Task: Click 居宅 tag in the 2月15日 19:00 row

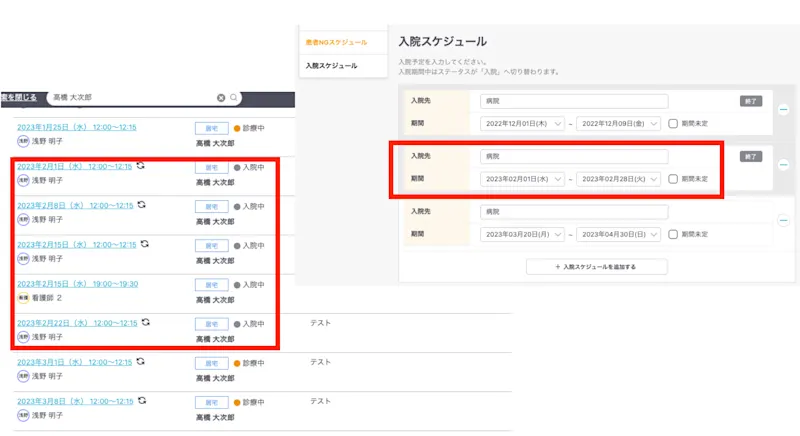Action: tap(212, 285)
